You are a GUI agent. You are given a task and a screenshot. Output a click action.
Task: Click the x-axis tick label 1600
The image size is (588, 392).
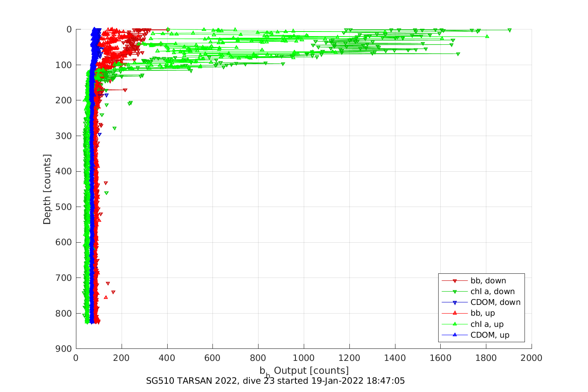point(440,358)
